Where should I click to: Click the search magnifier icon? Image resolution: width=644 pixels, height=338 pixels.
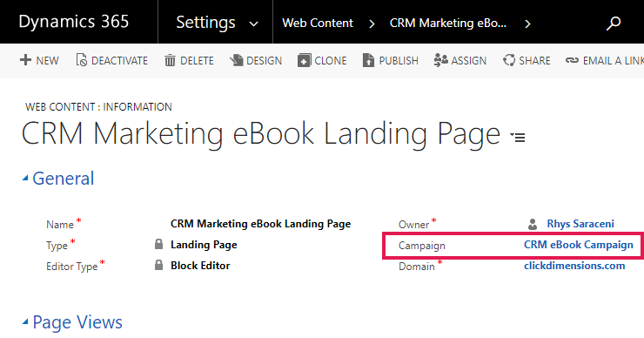tap(614, 23)
